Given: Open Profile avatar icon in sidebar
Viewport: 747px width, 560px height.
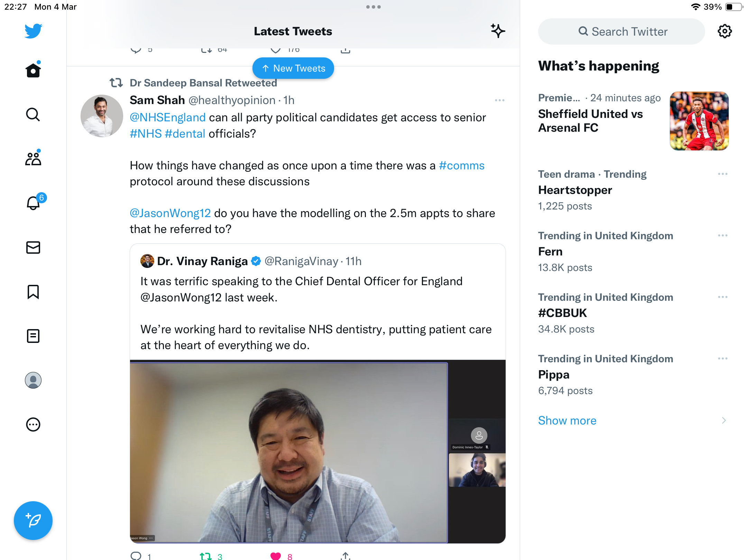Looking at the screenshot, I should tap(33, 380).
